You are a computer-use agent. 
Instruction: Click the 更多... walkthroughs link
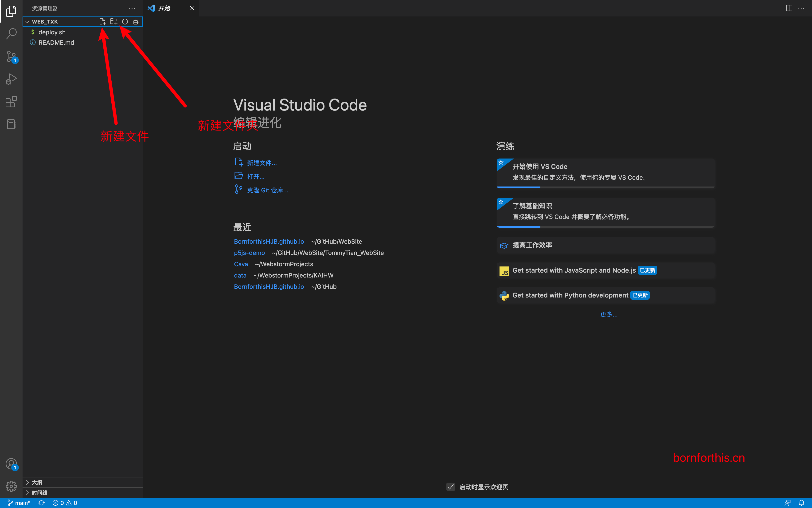[x=609, y=314]
